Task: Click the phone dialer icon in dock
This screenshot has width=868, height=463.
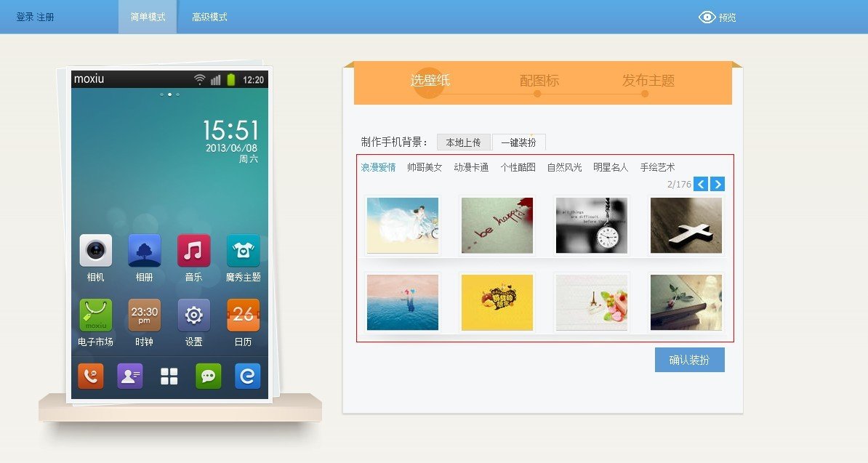Action: click(91, 376)
